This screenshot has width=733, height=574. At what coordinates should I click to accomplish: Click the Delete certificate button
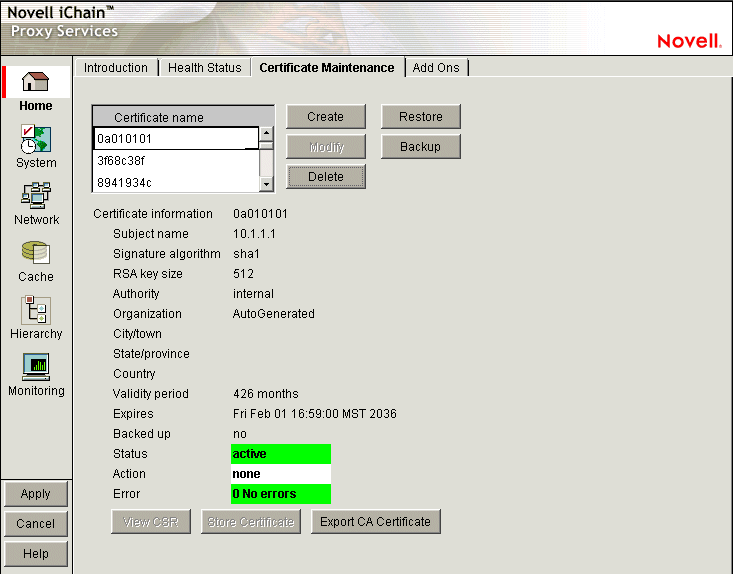(x=326, y=177)
